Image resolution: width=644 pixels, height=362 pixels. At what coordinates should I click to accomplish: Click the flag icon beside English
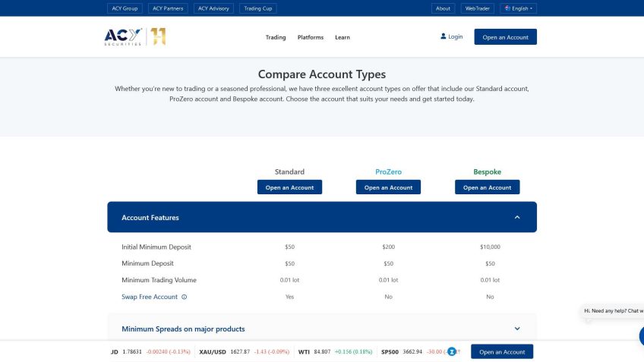507,8
